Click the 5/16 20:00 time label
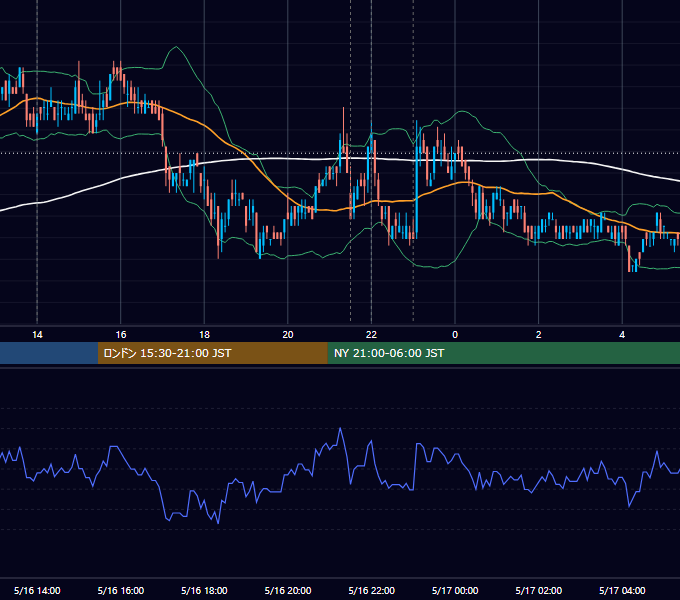The height and width of the screenshot is (600, 680). (288, 590)
